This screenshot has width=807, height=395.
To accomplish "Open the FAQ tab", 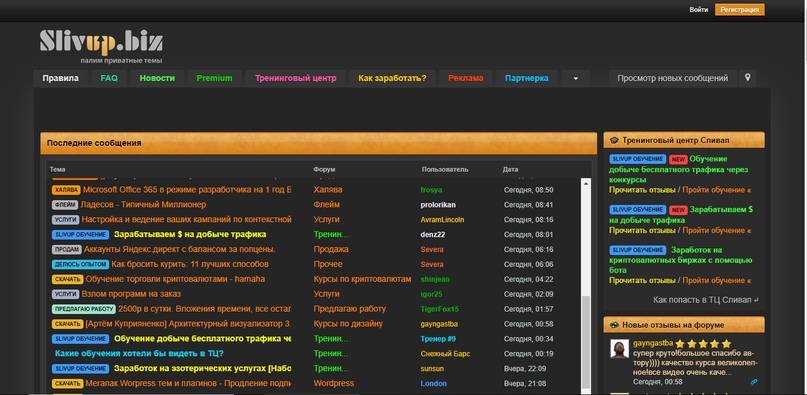I will 109,78.
